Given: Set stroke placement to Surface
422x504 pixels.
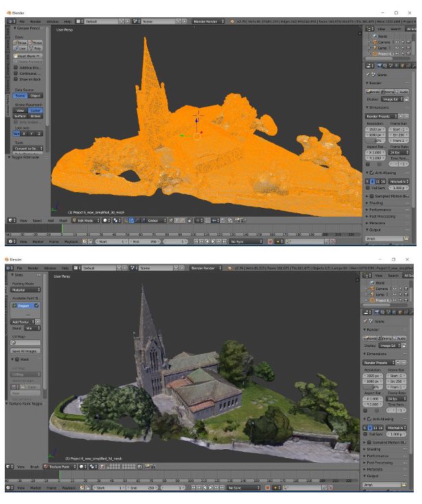Looking at the screenshot, I should point(21,116).
